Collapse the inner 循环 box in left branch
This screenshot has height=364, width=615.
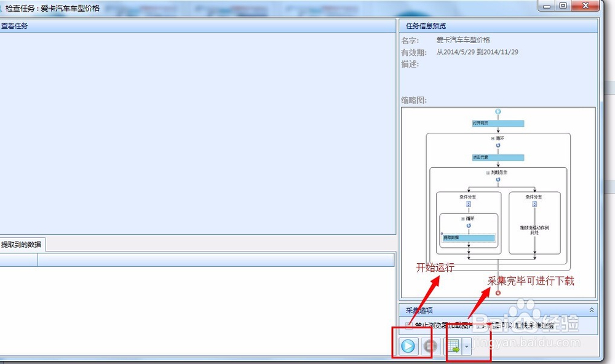[463, 219]
